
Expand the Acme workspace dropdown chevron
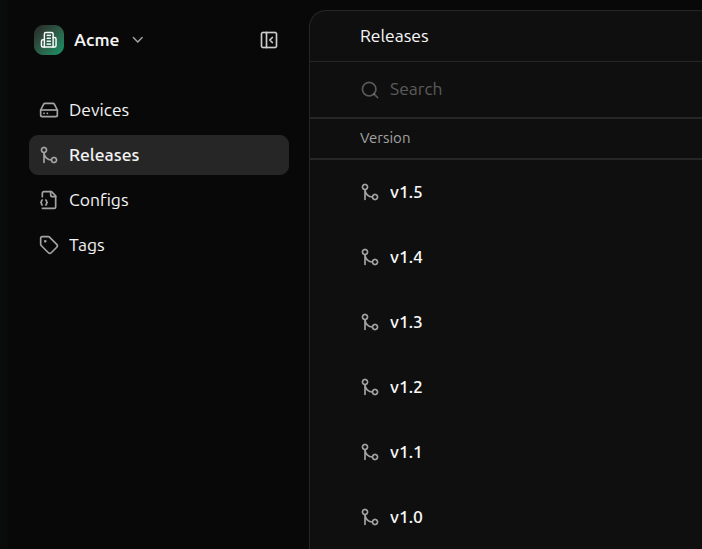[x=138, y=40]
